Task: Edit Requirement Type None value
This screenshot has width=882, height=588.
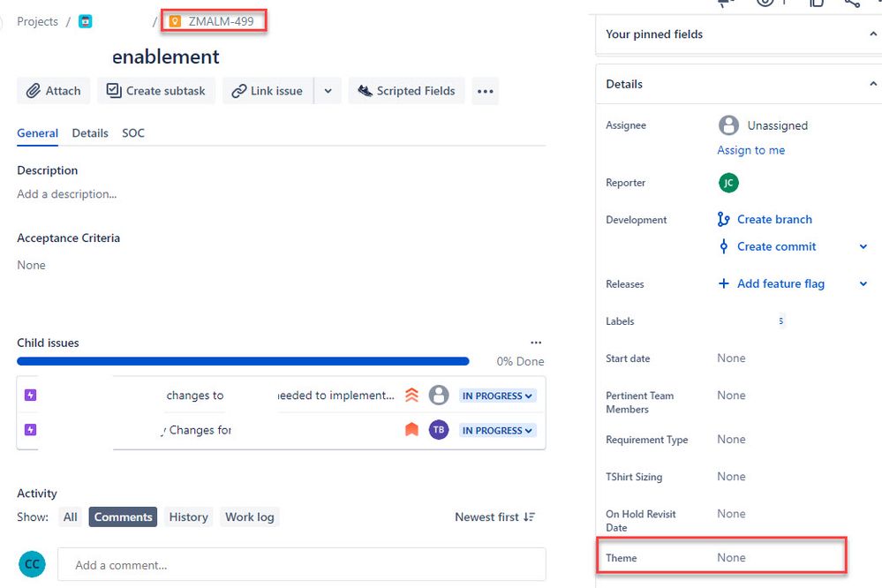Action: [731, 440]
